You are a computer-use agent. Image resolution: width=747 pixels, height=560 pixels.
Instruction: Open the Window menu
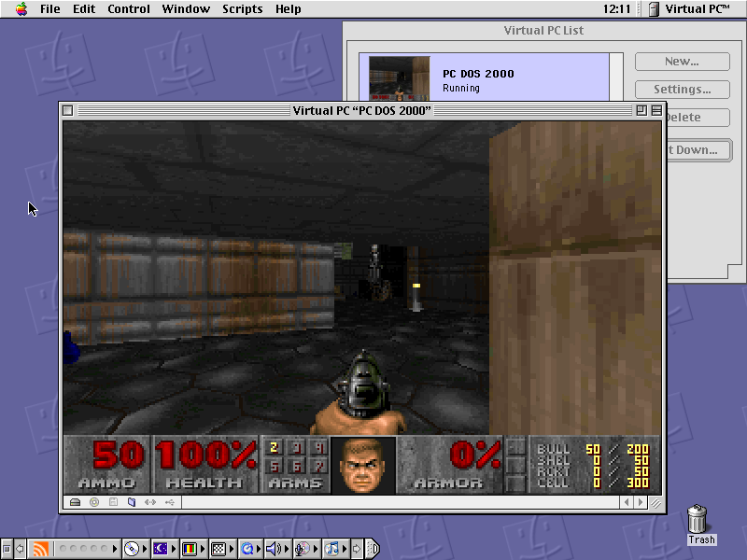pos(186,9)
